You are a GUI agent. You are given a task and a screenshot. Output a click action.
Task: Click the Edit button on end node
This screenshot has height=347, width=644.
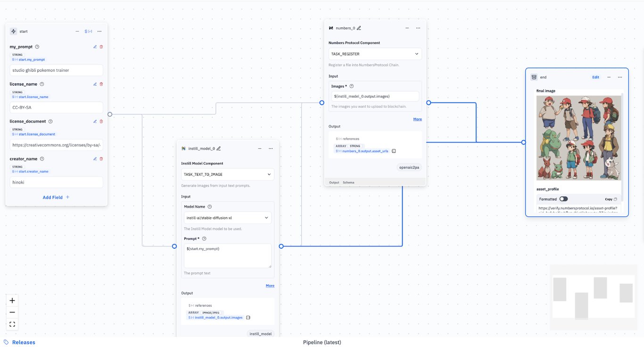point(596,77)
